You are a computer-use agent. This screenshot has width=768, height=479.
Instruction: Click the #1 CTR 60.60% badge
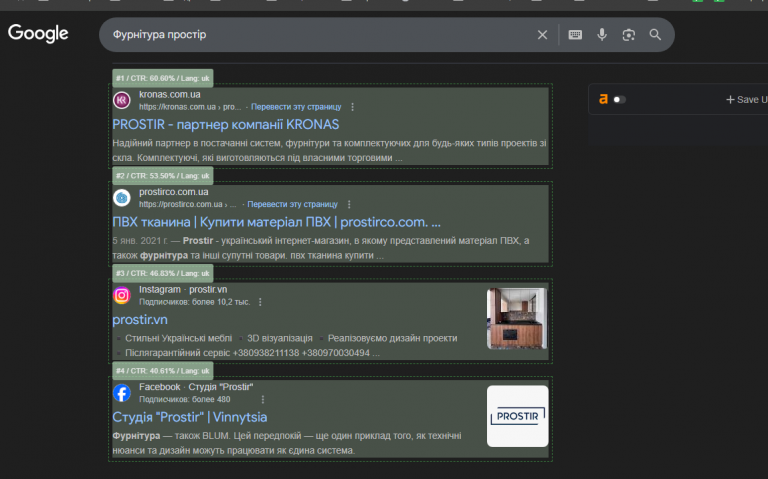163,78
